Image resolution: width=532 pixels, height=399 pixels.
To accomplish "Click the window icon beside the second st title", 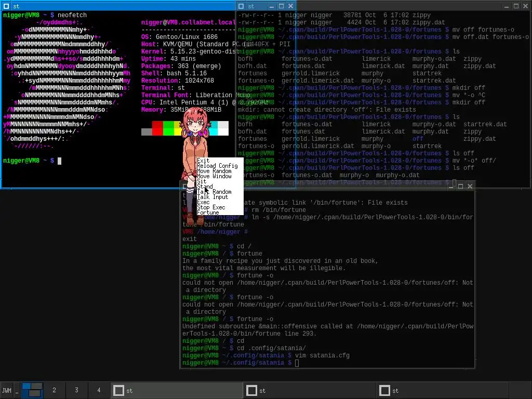I will click(x=241, y=6).
